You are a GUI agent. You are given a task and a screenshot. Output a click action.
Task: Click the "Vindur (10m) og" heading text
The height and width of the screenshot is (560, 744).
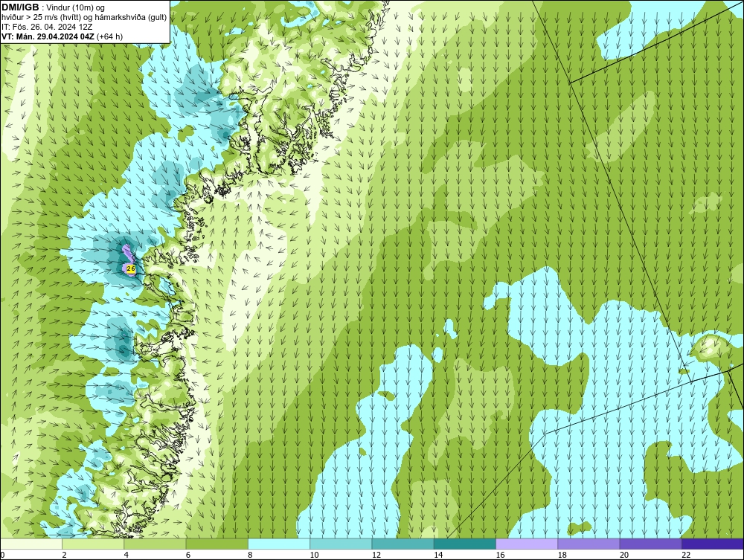click(77, 8)
